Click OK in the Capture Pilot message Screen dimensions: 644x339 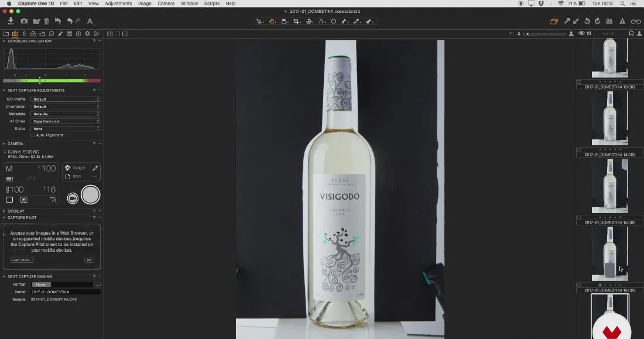point(89,260)
